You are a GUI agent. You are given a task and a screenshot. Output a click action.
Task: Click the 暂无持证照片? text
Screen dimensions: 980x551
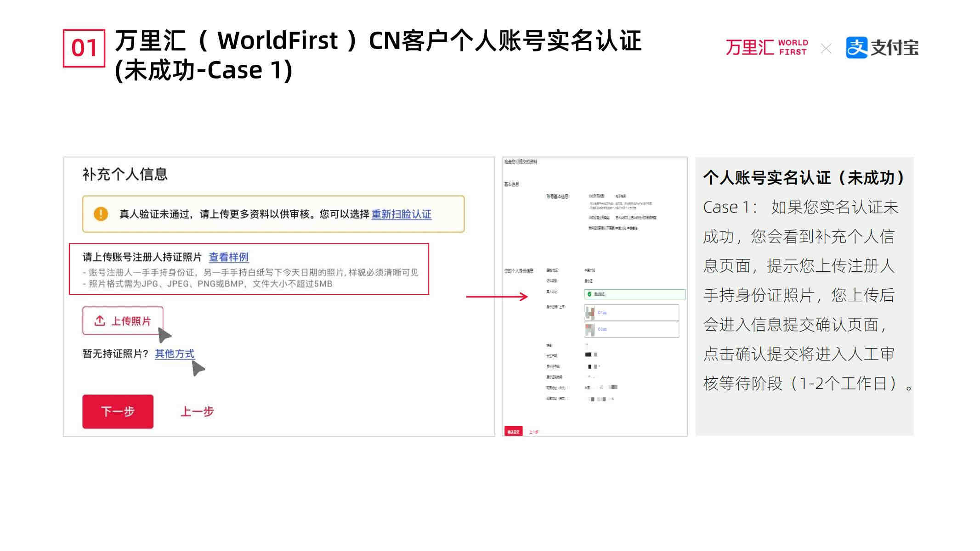click(116, 354)
